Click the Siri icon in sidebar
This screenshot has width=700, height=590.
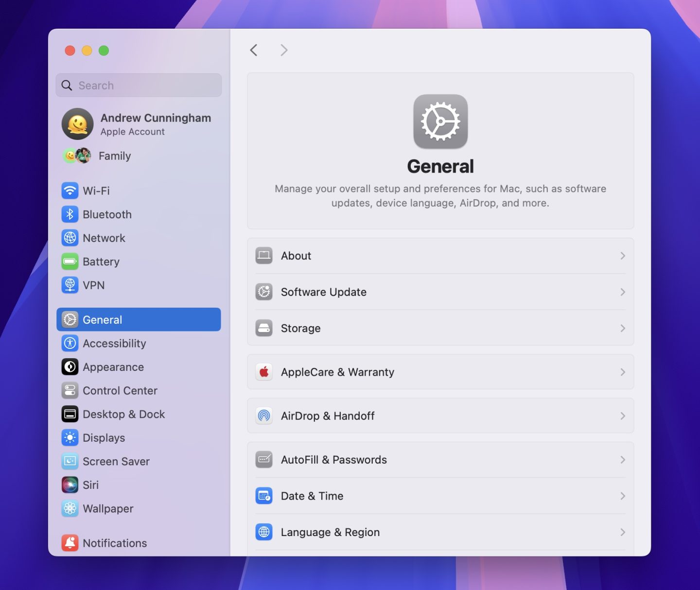click(x=70, y=485)
